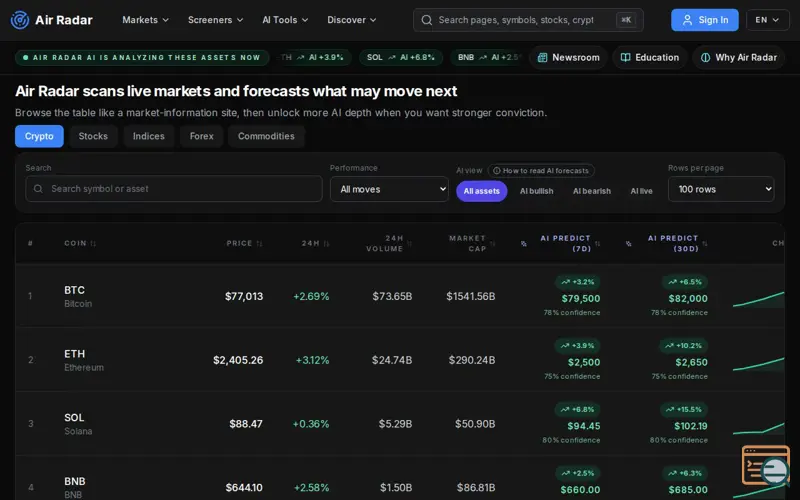Click the ETH AI +3.9% ticker chip
The width and height of the screenshot is (800, 500).
pos(314,58)
